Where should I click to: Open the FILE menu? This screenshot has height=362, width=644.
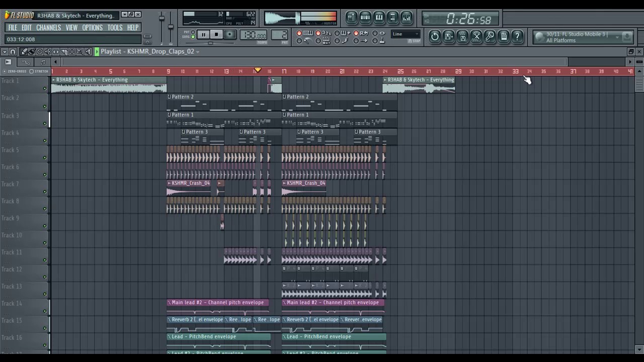click(x=13, y=28)
